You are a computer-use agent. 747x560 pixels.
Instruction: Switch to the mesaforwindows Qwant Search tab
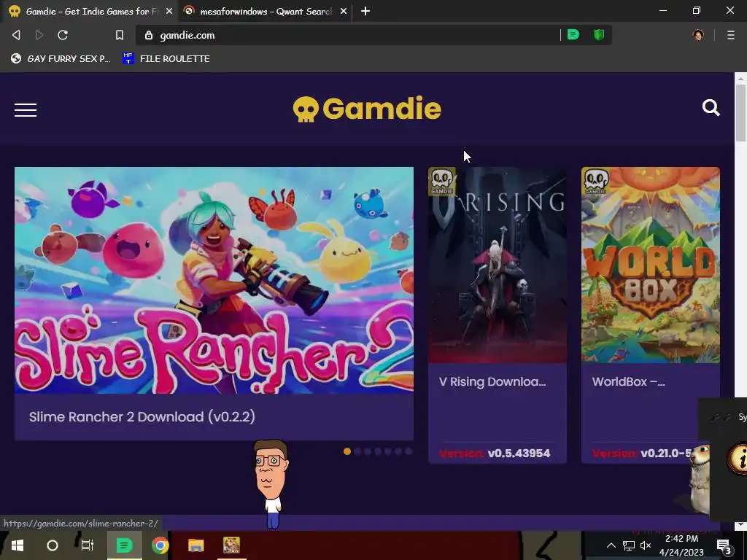265,11
